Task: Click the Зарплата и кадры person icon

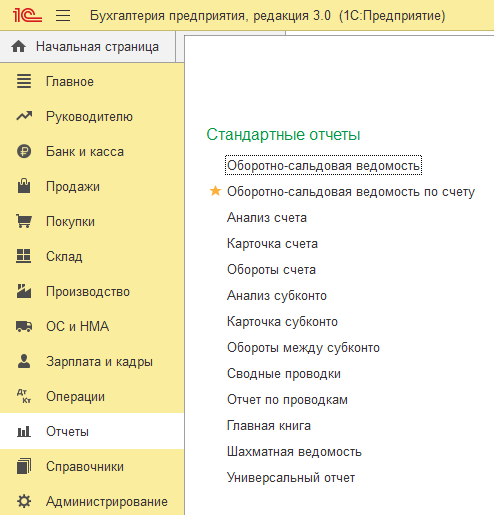Action: tap(24, 361)
